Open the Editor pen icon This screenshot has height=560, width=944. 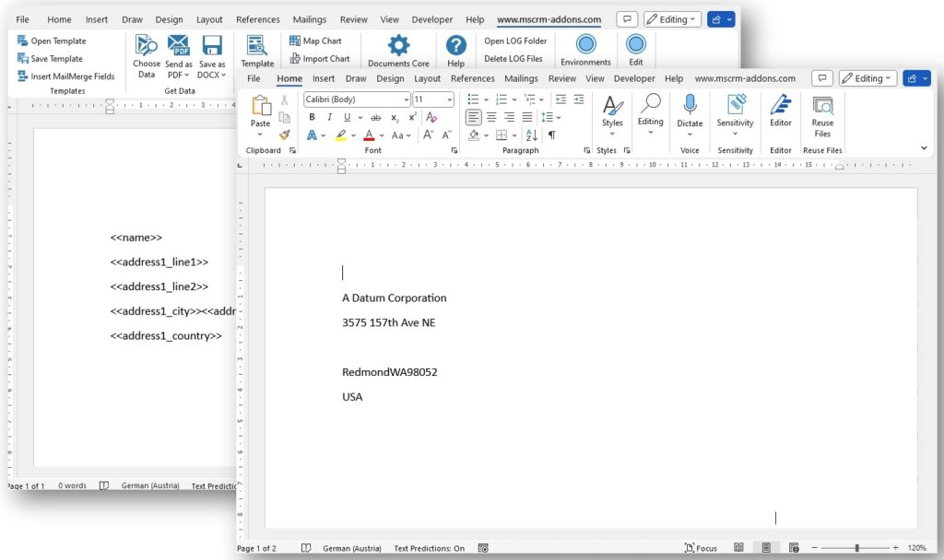(x=780, y=105)
